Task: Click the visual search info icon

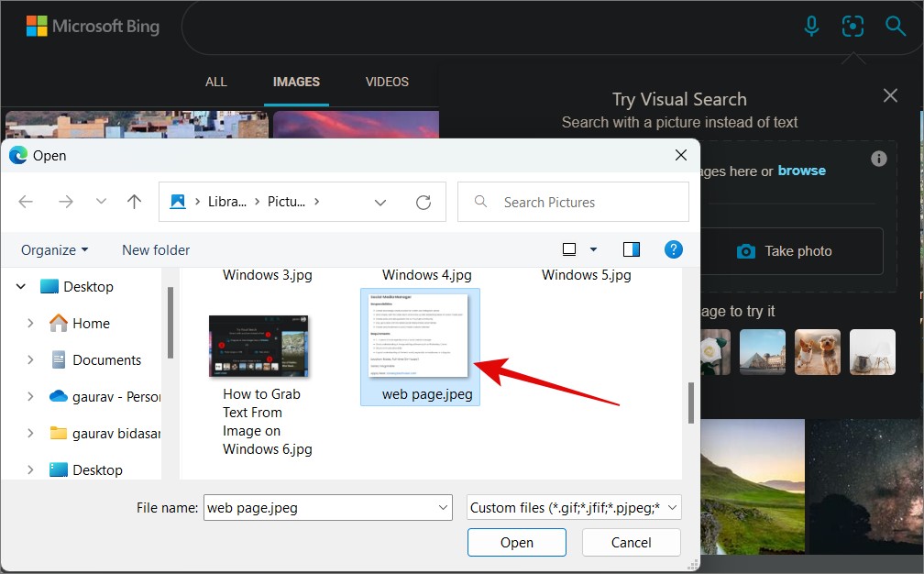Action: point(878,159)
